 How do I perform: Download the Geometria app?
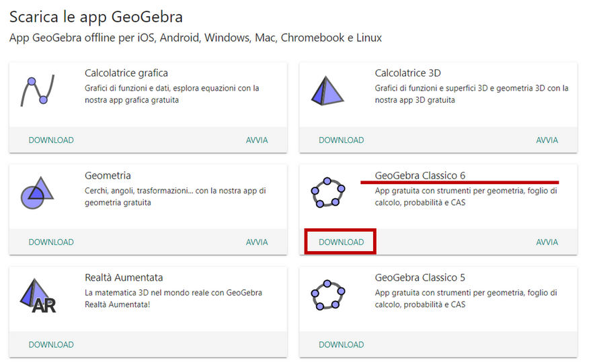[x=51, y=242]
